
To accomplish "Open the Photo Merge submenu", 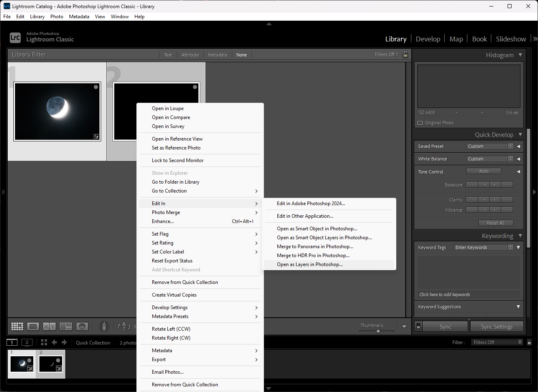I will point(200,212).
